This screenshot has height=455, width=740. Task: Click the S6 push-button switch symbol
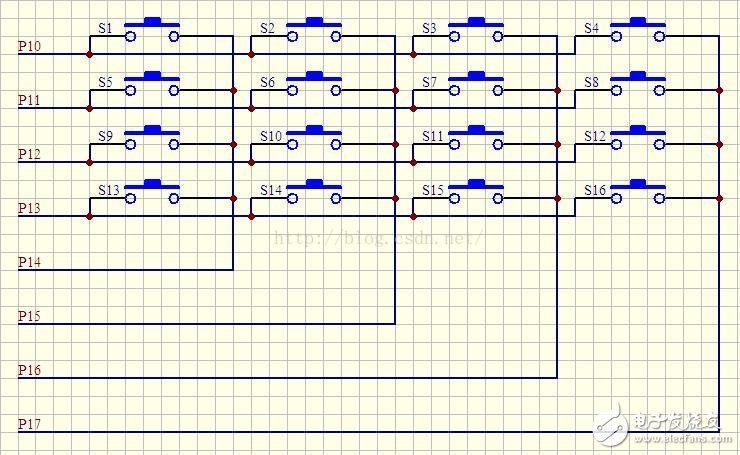314,85
